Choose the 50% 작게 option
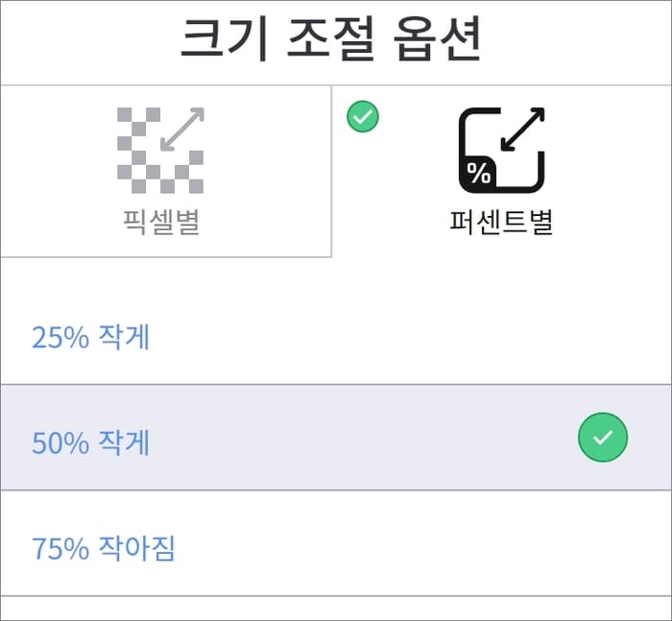Screen dimensions: 672x621 point(91,442)
